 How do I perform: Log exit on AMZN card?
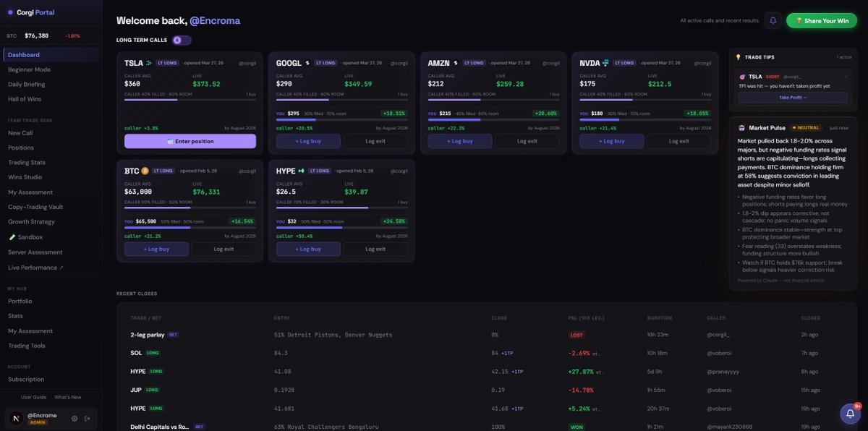(527, 141)
